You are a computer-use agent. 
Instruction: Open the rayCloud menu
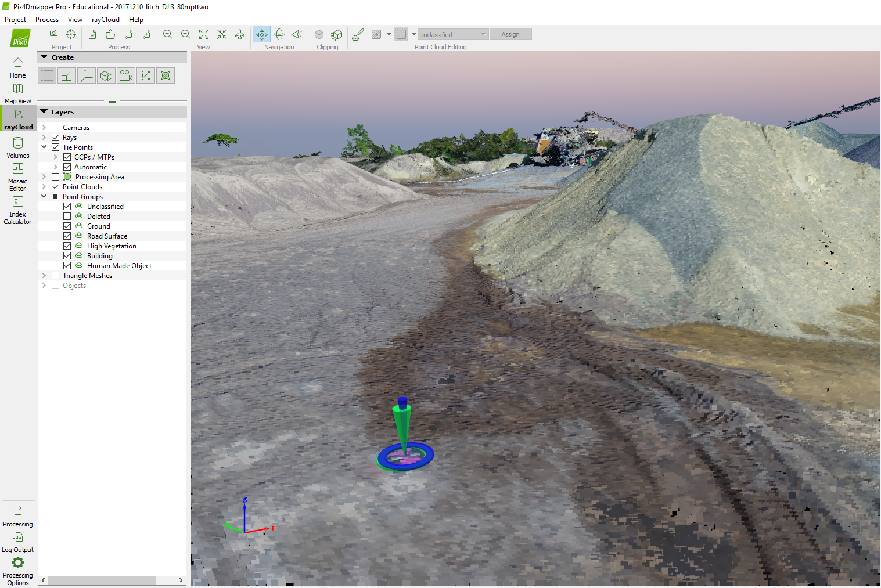(x=105, y=19)
